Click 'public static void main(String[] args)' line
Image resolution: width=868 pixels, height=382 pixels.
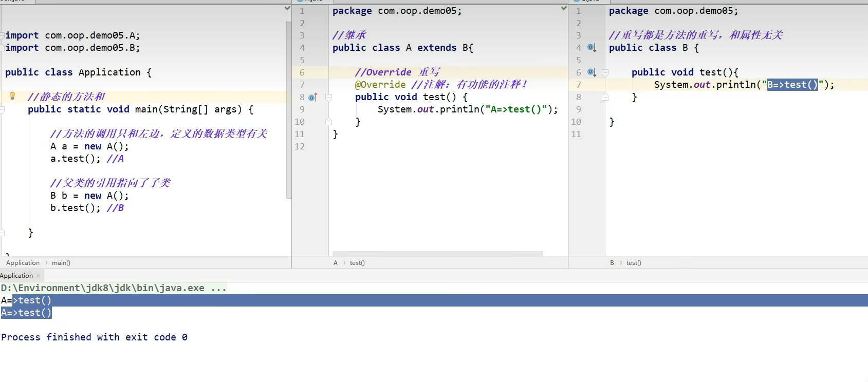click(140, 109)
